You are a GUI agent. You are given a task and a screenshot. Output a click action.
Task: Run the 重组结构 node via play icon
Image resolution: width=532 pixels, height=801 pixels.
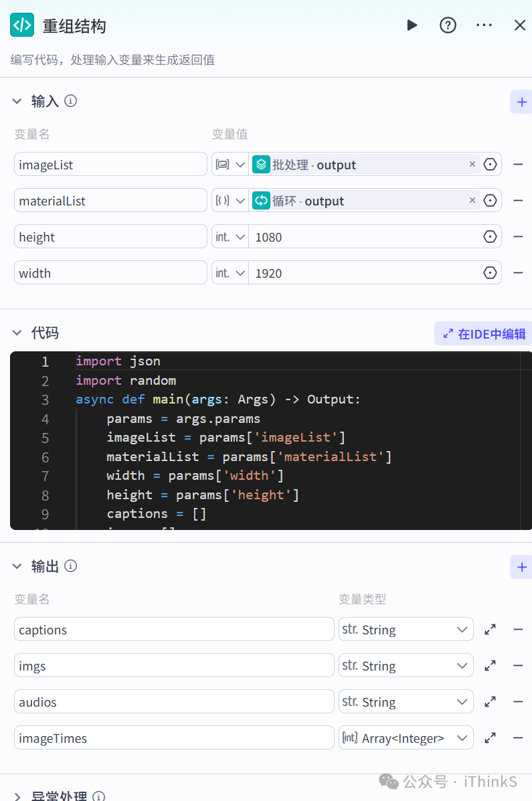(412, 25)
